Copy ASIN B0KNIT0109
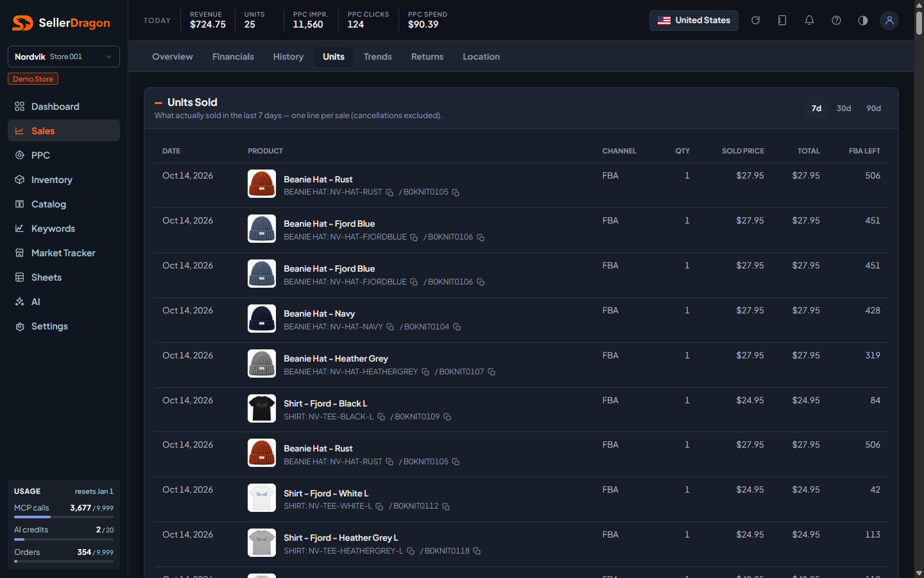 [x=447, y=417]
